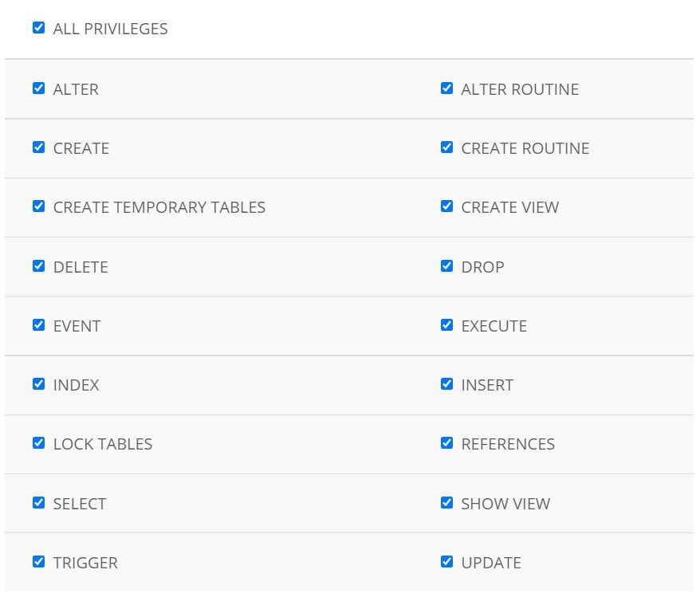Toggle the ALTER ROUTINE checkbox
The height and width of the screenshot is (597, 700).
coord(446,88)
